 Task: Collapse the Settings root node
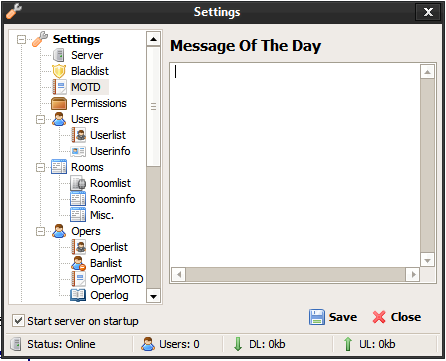21,40
